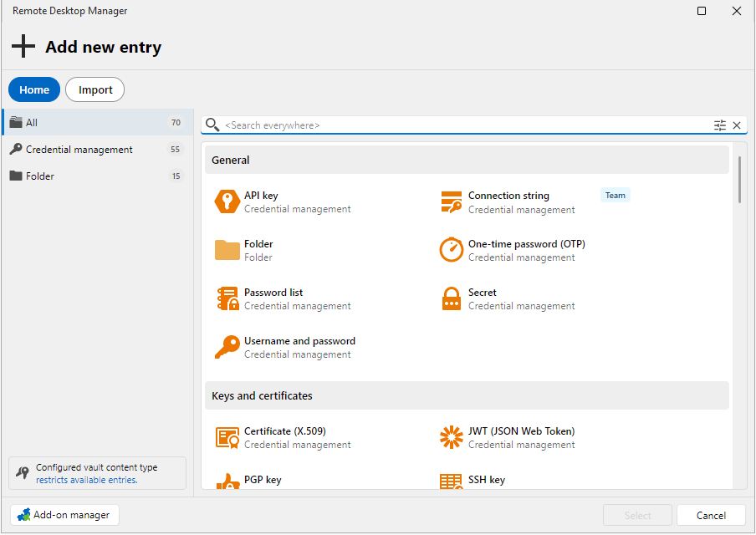Select the Certificate (X.509) icon
This screenshot has height=535, width=756.
tap(227, 437)
